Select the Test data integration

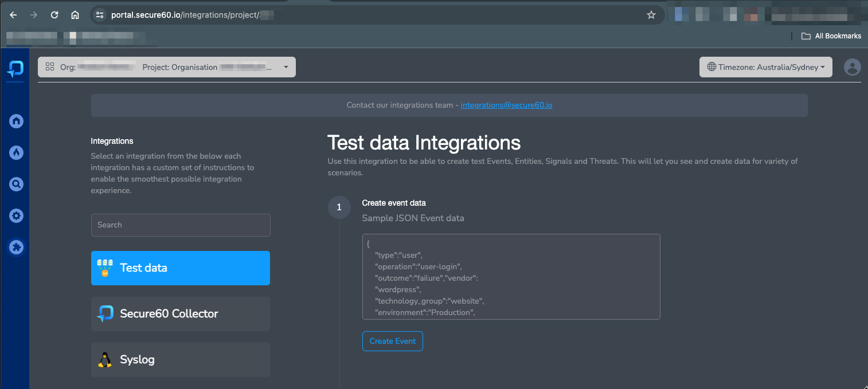coord(180,268)
